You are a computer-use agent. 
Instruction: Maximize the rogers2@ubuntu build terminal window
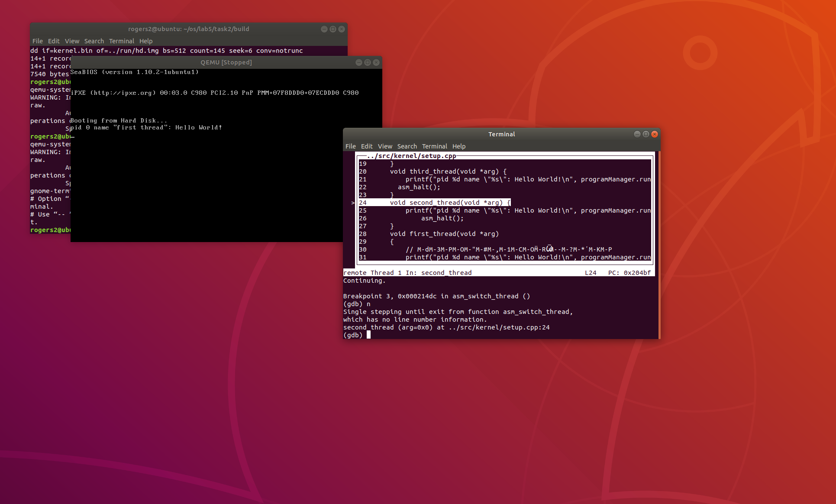pyautogui.click(x=333, y=29)
